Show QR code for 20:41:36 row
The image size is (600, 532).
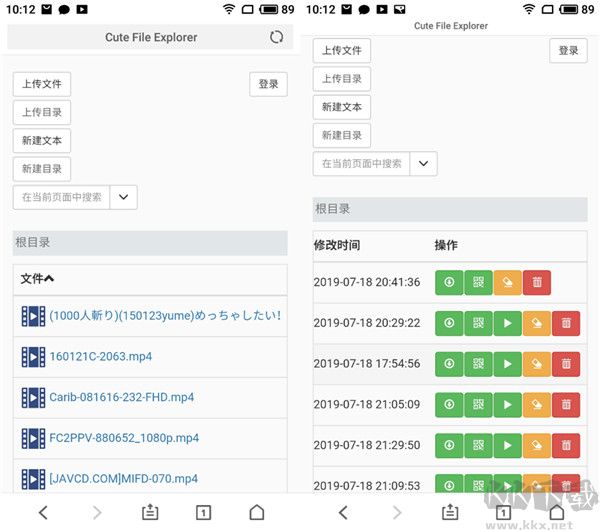coord(478,282)
